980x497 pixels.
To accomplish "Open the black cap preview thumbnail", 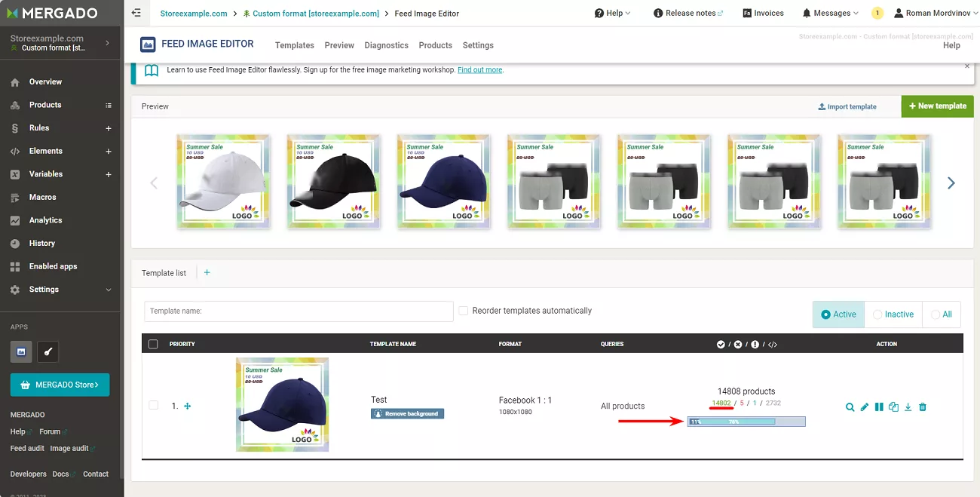I will pos(333,182).
